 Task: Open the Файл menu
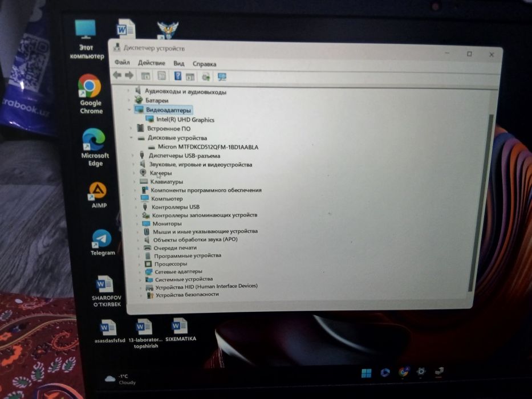[x=122, y=63]
